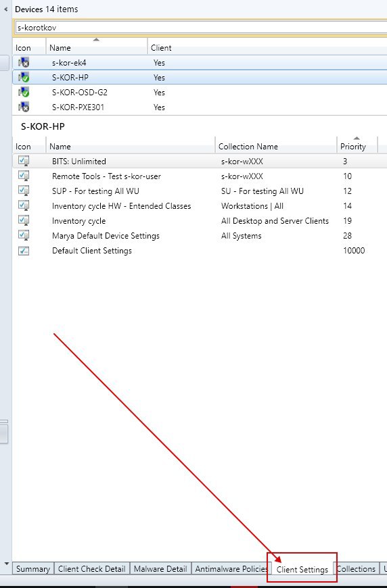The width and height of the screenshot is (387, 588).
Task: Click the Icon column header in the client settings list
Action: tap(29, 146)
